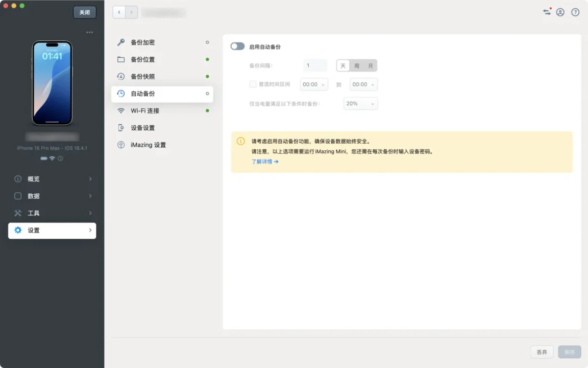Image resolution: width=588 pixels, height=368 pixels.
Task: Select 月 as the backup interval unit
Action: point(371,66)
